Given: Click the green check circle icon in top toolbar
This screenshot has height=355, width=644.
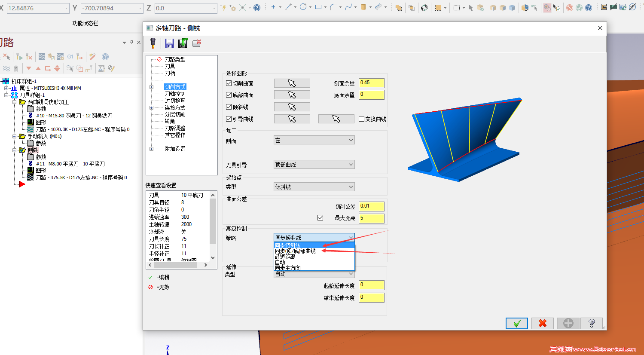Looking at the screenshot, I should [x=579, y=8].
